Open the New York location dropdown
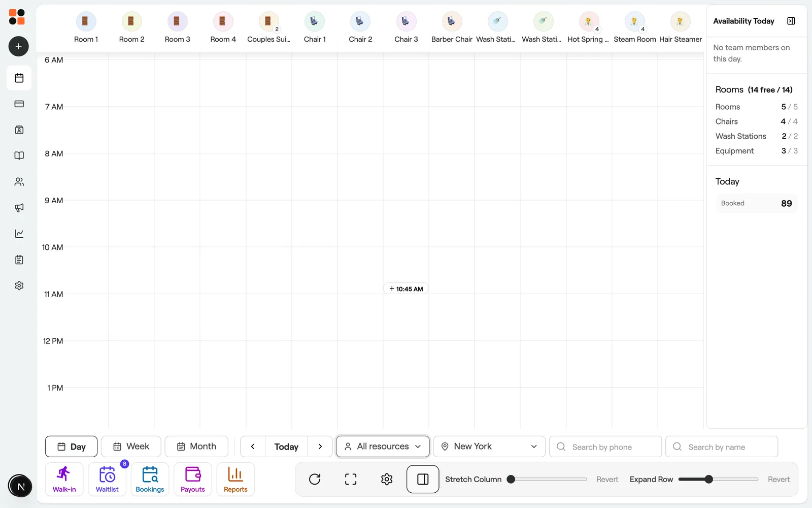This screenshot has height=508, width=812. 489,447
